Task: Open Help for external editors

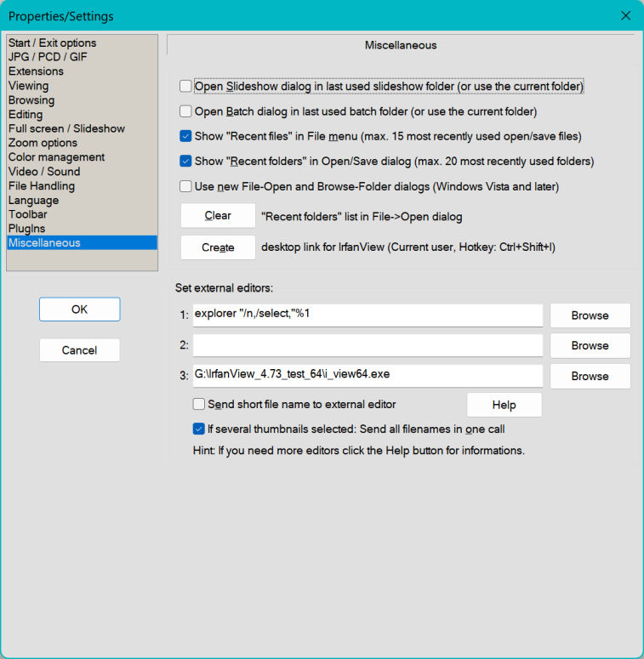Action: [504, 405]
